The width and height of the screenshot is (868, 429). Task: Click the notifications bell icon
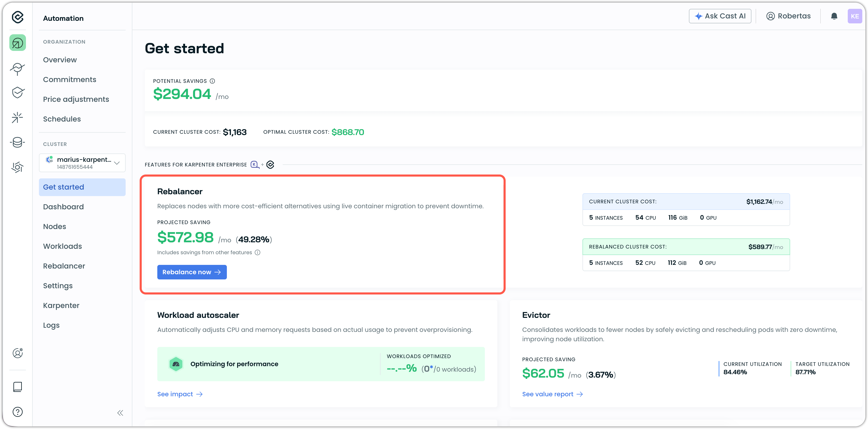tap(834, 16)
